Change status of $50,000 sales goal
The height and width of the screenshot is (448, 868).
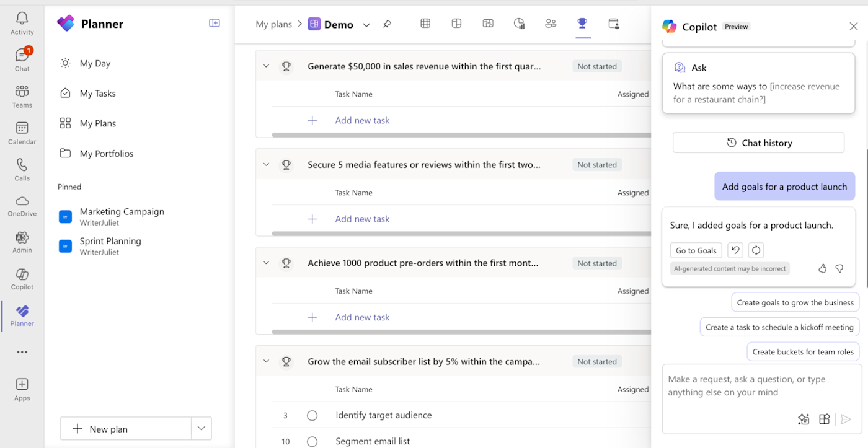597,66
